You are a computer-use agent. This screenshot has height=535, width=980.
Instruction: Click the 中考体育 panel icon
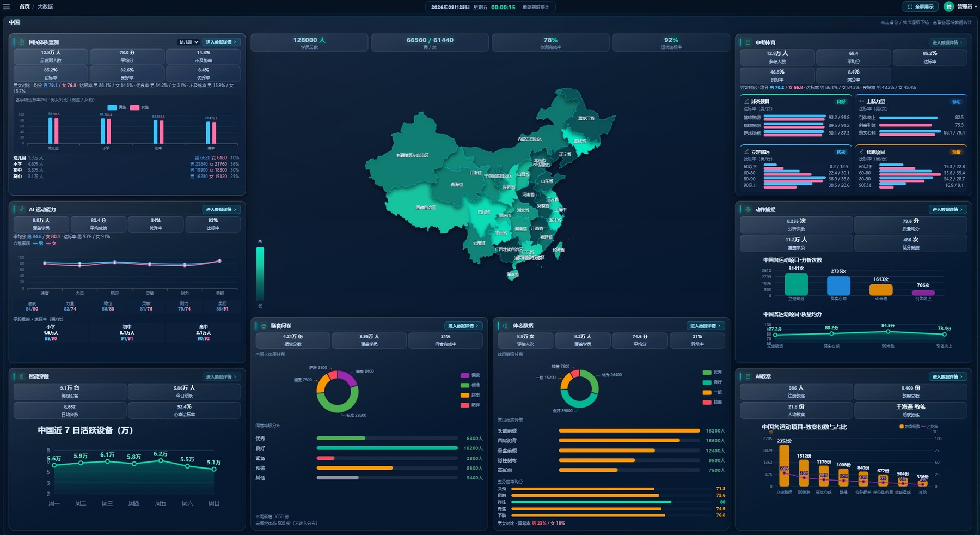[x=748, y=42]
